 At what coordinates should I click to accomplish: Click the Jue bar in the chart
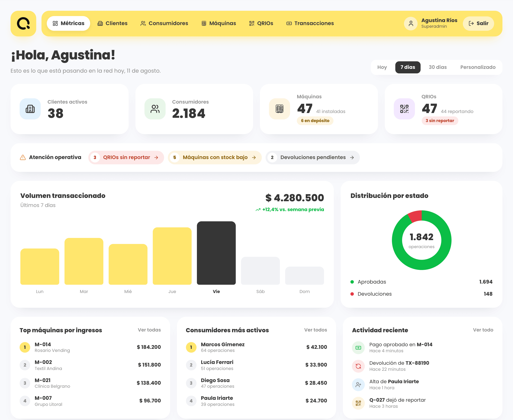pos(172,256)
